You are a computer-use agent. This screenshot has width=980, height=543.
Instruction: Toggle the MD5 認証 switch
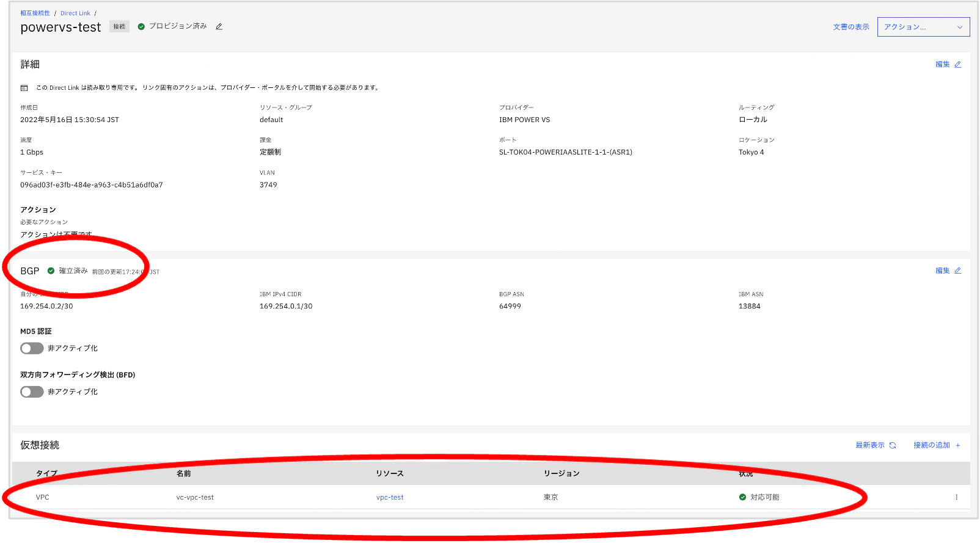tap(32, 348)
